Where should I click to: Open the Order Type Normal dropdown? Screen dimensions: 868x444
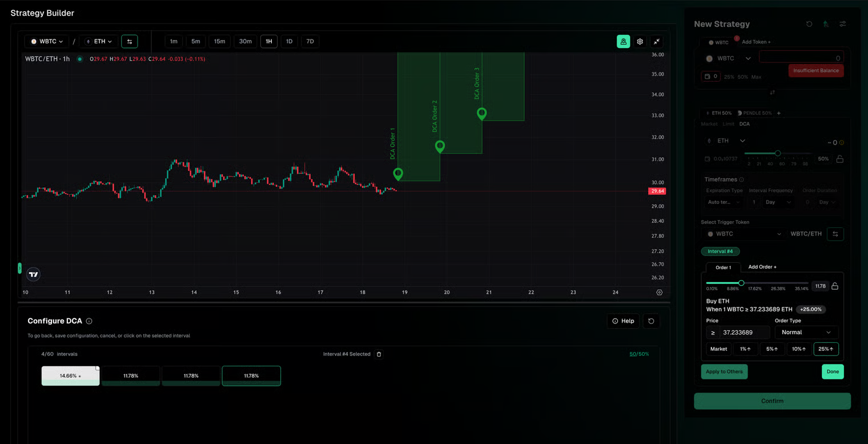click(x=806, y=333)
